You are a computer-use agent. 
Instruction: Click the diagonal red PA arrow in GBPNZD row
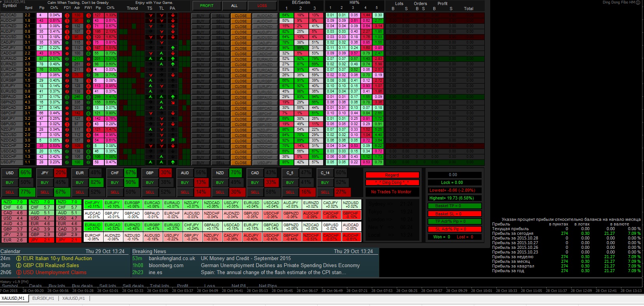coord(173,103)
